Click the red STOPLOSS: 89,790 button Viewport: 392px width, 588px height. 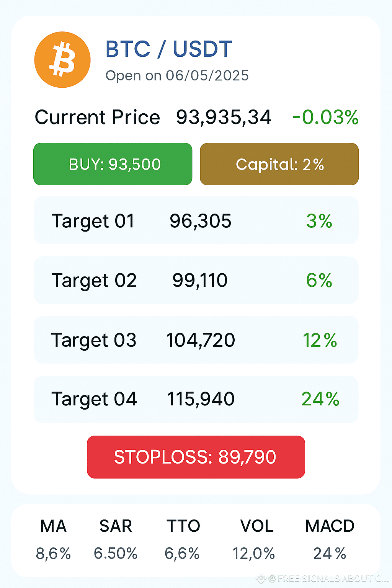(x=196, y=457)
